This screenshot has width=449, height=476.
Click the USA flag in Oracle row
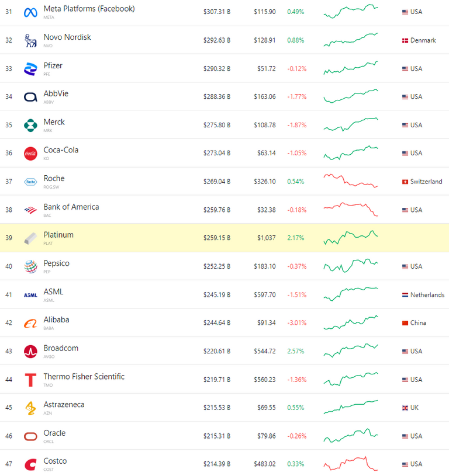click(x=405, y=436)
